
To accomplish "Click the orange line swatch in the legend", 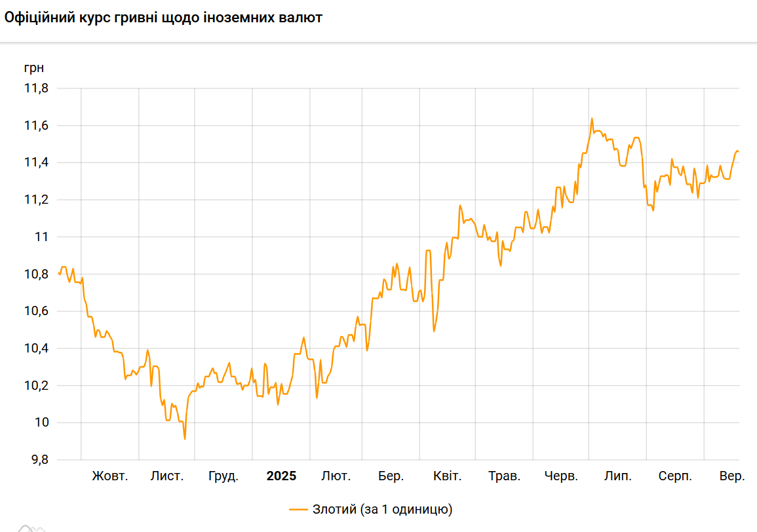I will [x=298, y=509].
